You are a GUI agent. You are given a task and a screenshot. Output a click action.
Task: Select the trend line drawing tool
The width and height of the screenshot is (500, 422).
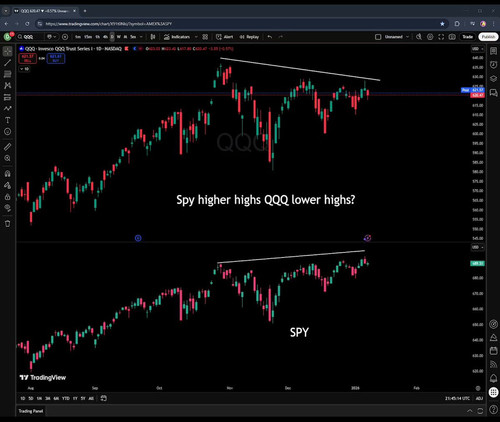click(7, 63)
